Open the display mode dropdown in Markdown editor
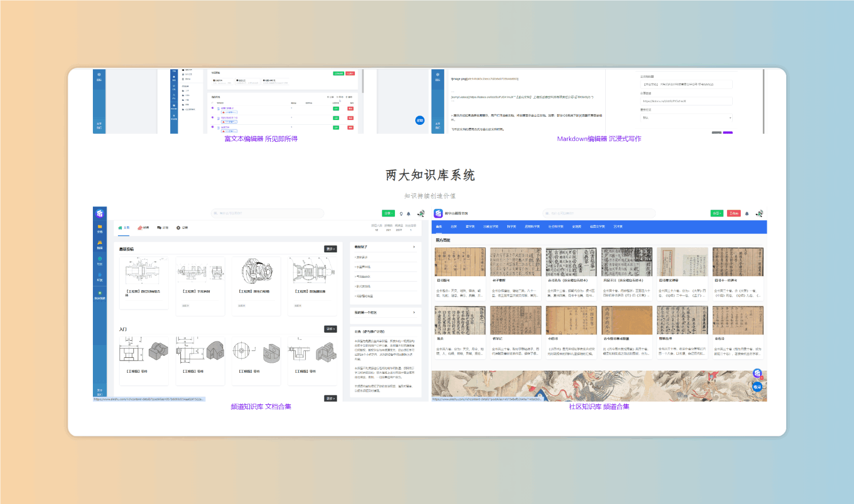The width and height of the screenshot is (854, 504). [686, 118]
